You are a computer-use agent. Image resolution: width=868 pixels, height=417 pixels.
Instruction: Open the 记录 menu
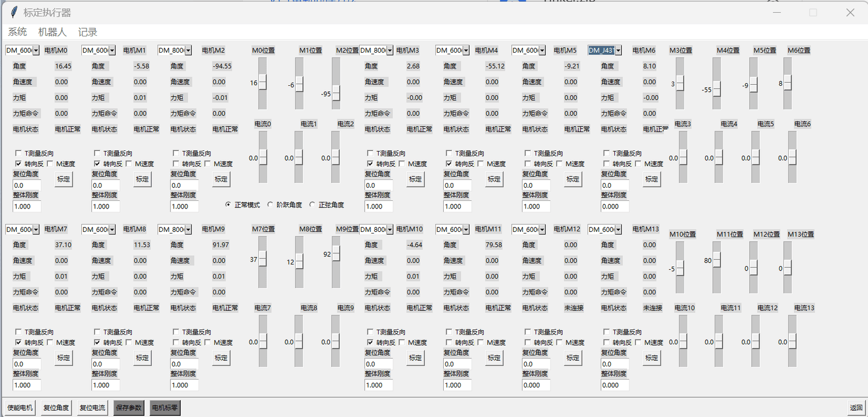click(87, 32)
